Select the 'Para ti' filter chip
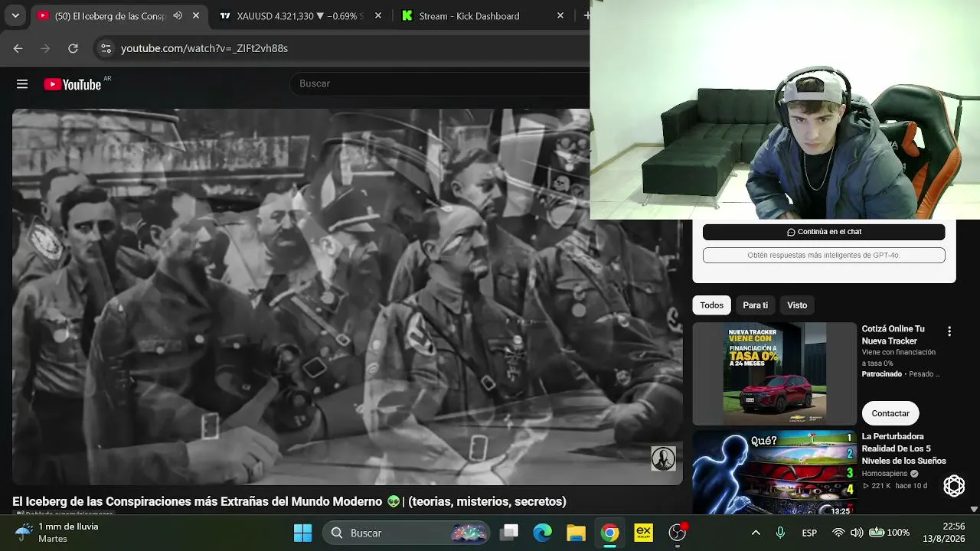Image resolution: width=980 pixels, height=551 pixels. click(x=755, y=305)
